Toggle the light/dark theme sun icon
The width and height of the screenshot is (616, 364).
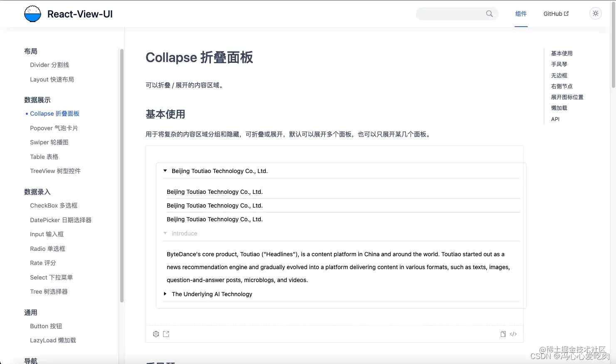coord(596,14)
